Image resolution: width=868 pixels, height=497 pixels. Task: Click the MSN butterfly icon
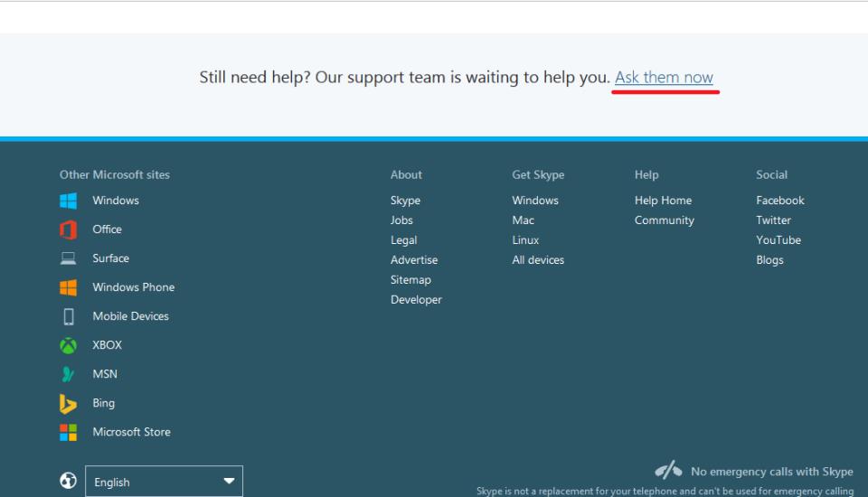point(68,374)
